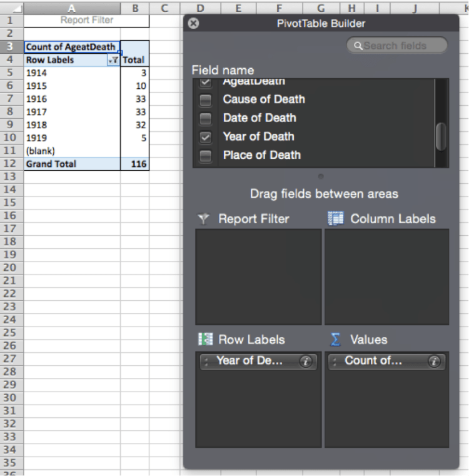The image size is (469, 476).
Task: Close the PivotTable Builder panel
Action: (194, 23)
